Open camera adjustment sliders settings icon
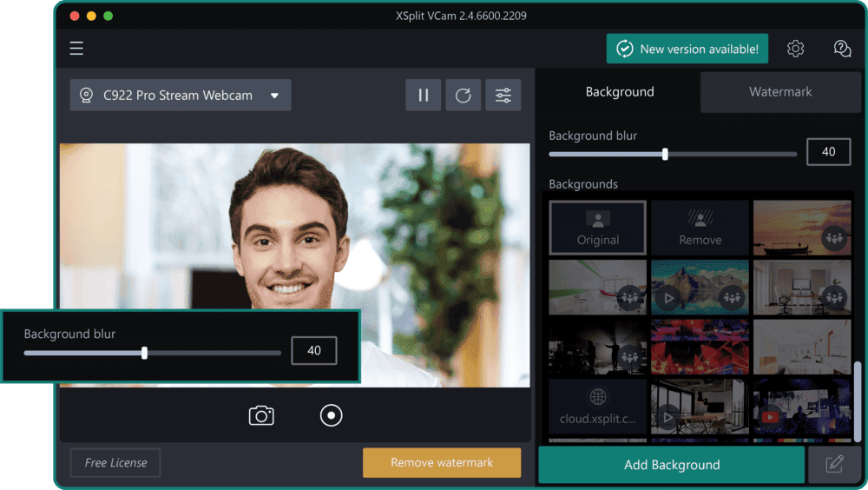The width and height of the screenshot is (868, 490). pos(503,96)
